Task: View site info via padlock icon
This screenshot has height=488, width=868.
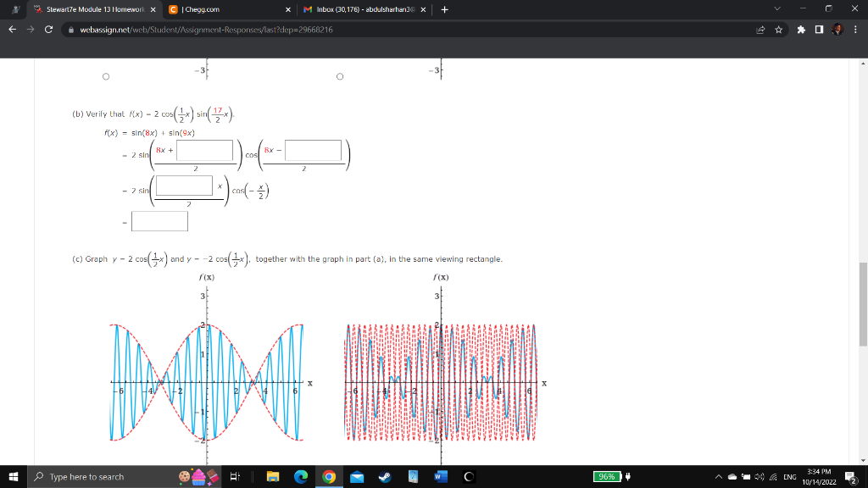Action: pos(71,30)
